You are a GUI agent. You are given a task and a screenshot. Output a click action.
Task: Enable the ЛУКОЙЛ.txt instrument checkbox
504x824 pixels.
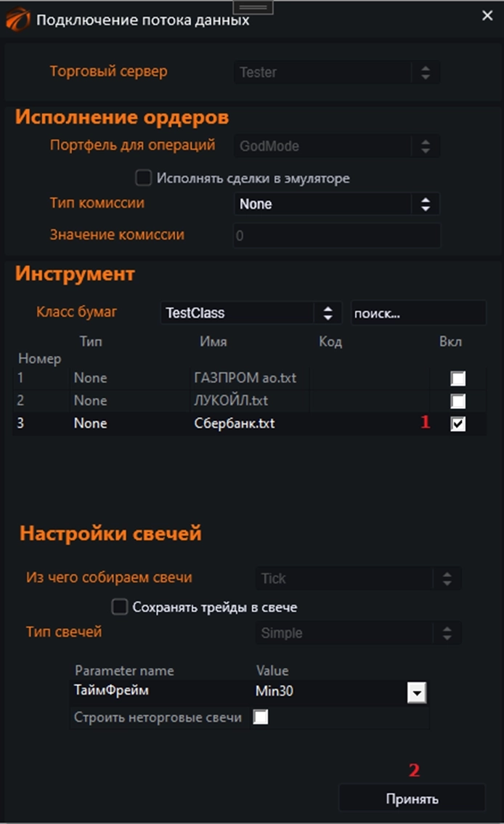[458, 400]
